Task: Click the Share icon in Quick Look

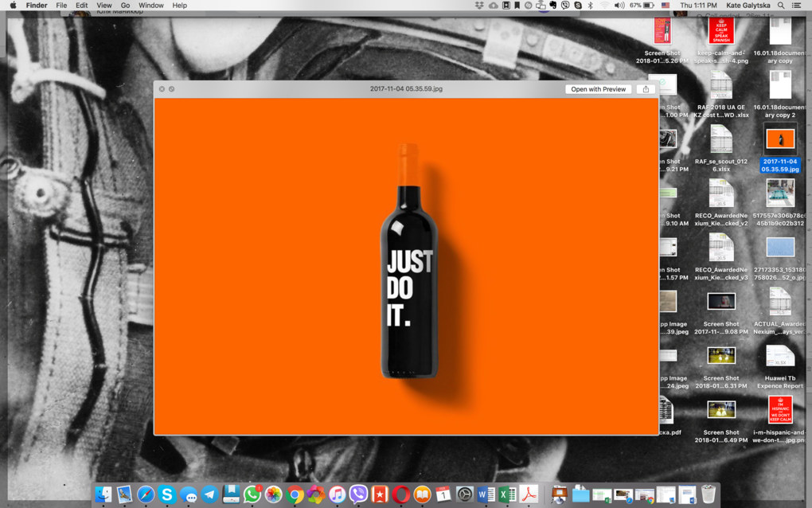Action: [646, 89]
